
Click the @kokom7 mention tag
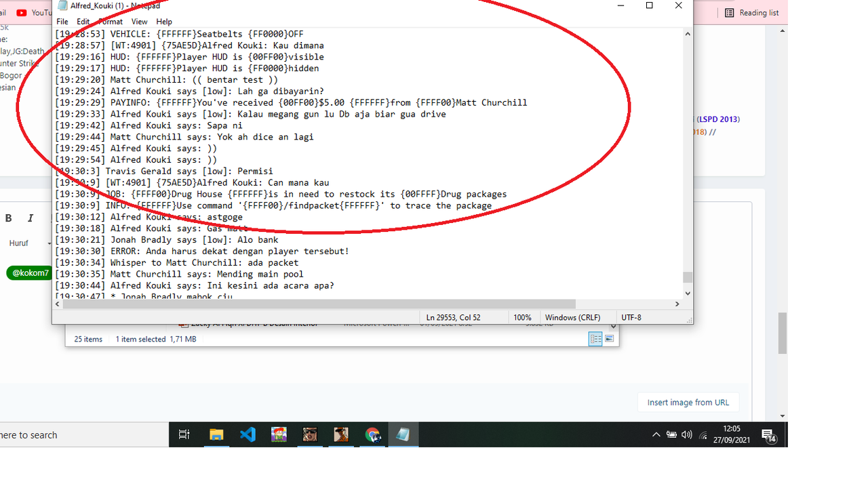[x=30, y=273]
